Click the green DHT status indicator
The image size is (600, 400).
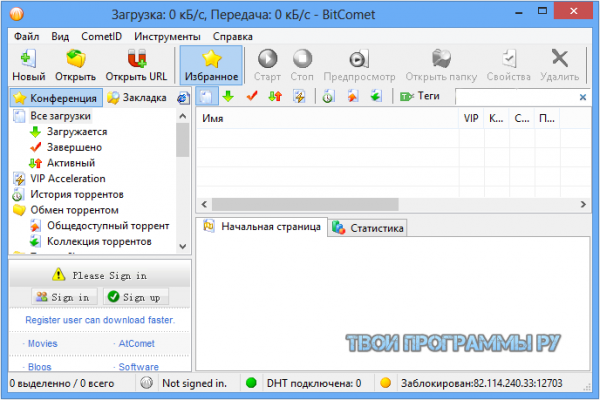[251, 383]
